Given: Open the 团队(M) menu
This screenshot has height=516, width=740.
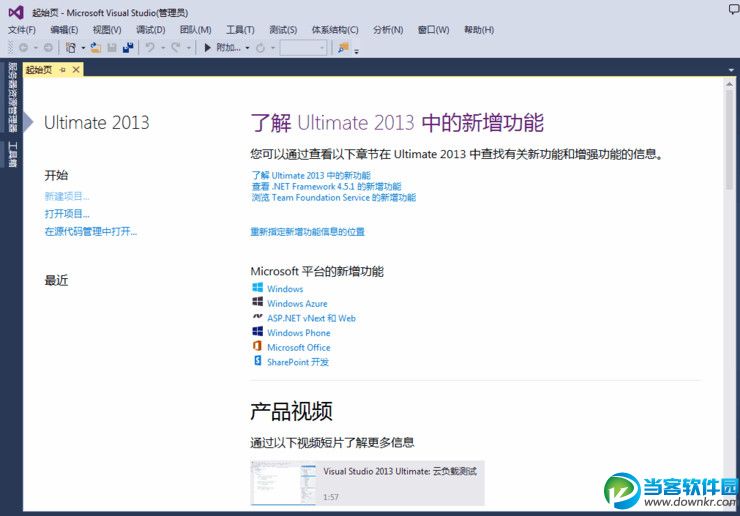Looking at the screenshot, I should click(x=195, y=30).
